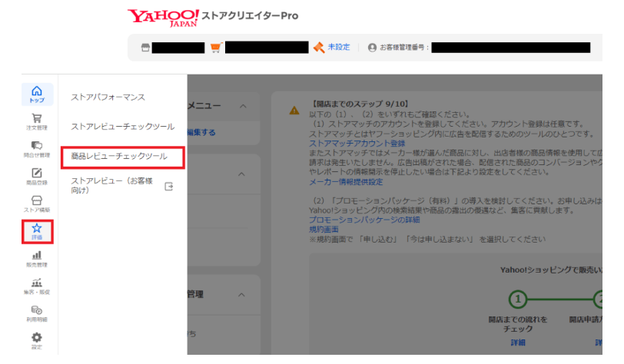Screen dimensions: 624x364
Task: Click the star 評価 icon in sidebar
Action: (x=37, y=230)
